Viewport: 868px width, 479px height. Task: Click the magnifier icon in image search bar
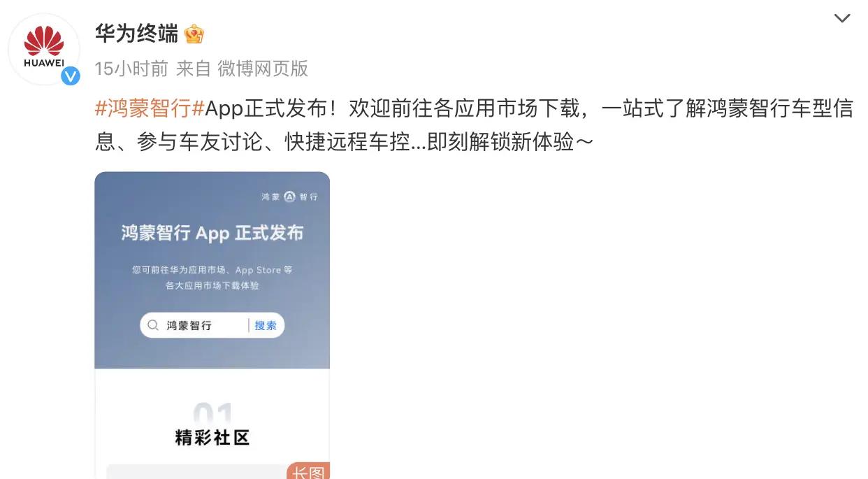[154, 325]
